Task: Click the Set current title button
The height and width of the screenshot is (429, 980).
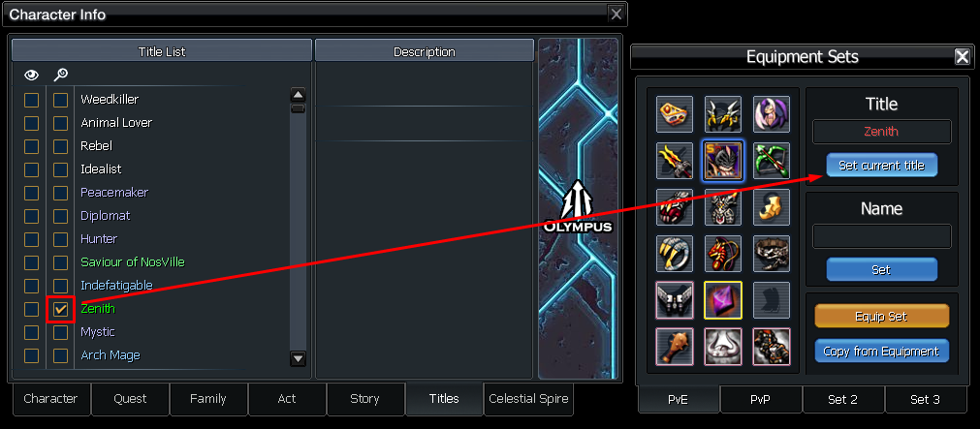Action: tap(881, 167)
